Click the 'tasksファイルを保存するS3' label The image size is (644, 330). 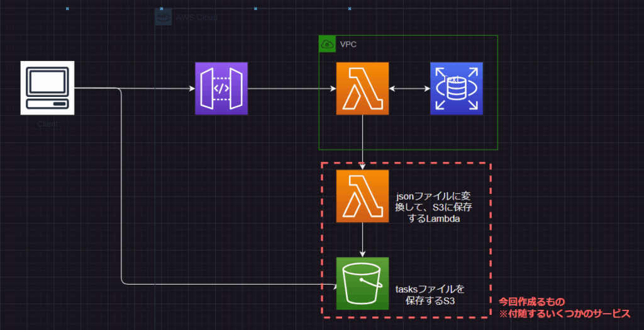(x=430, y=295)
